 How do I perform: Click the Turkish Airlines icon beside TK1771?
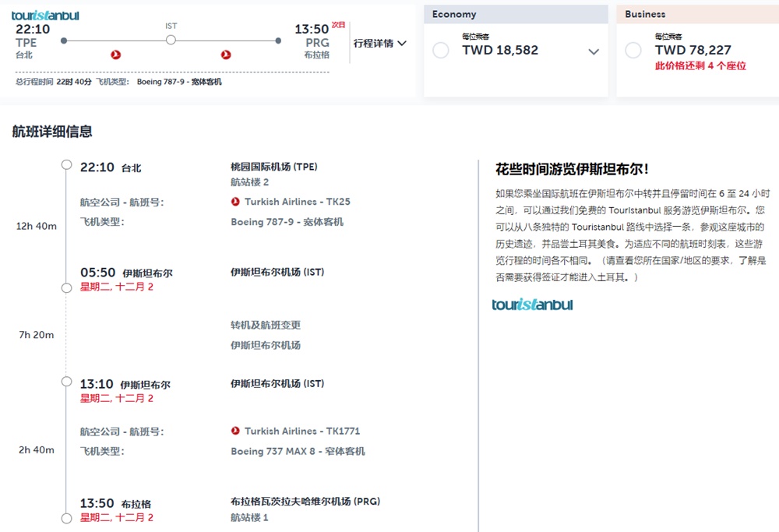(235, 431)
